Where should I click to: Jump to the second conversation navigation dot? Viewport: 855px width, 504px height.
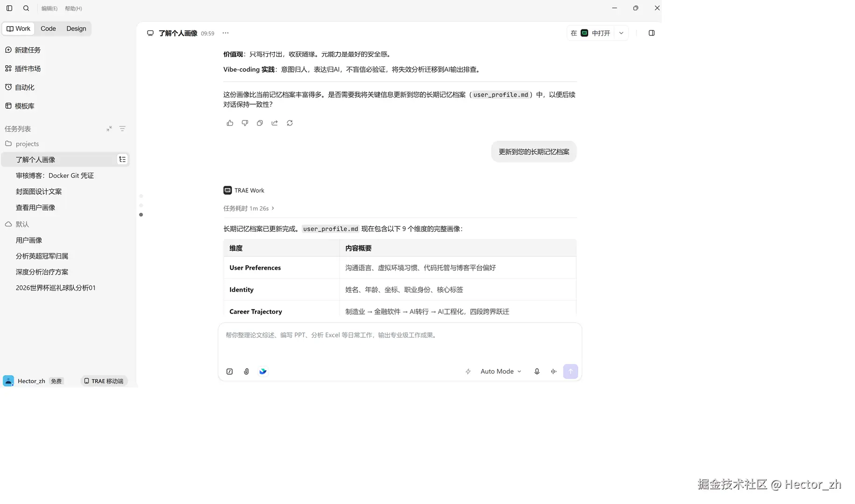[x=141, y=205]
